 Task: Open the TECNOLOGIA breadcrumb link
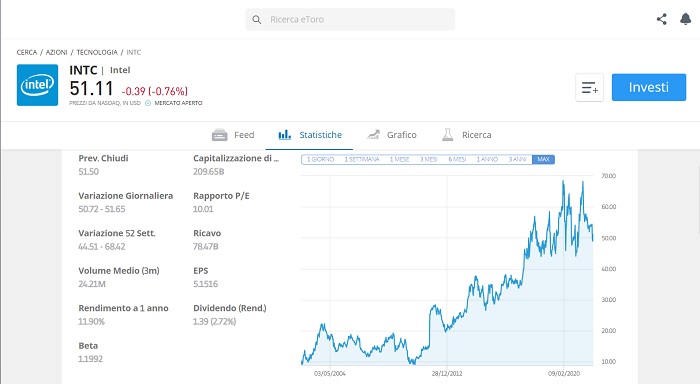tap(97, 52)
